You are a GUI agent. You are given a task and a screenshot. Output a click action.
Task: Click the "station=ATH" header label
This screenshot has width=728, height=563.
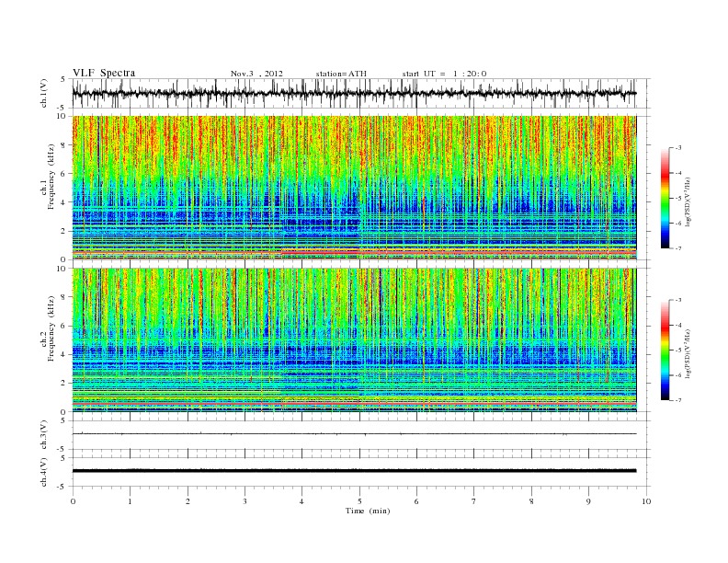(341, 74)
